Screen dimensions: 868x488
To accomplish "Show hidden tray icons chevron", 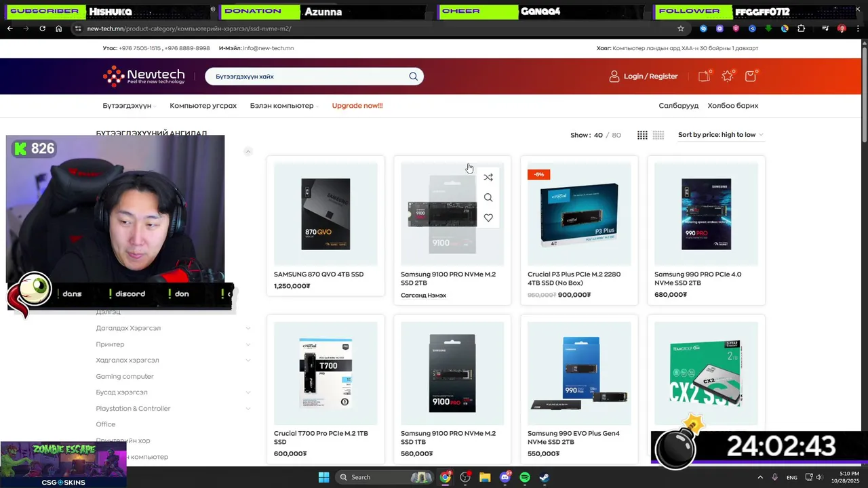I will pos(759,477).
